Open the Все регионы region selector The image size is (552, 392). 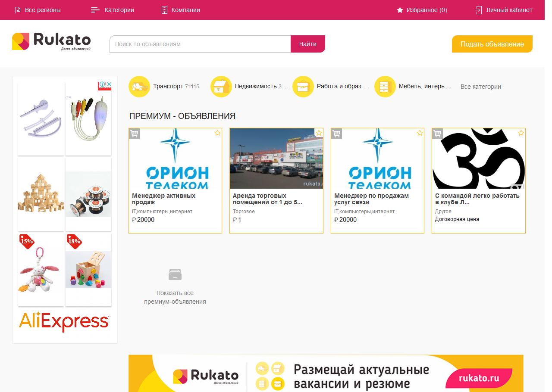pos(38,10)
